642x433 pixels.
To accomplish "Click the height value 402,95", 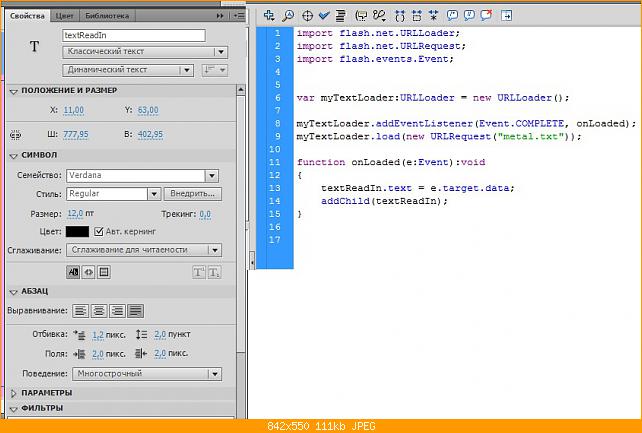I will (x=150, y=135).
